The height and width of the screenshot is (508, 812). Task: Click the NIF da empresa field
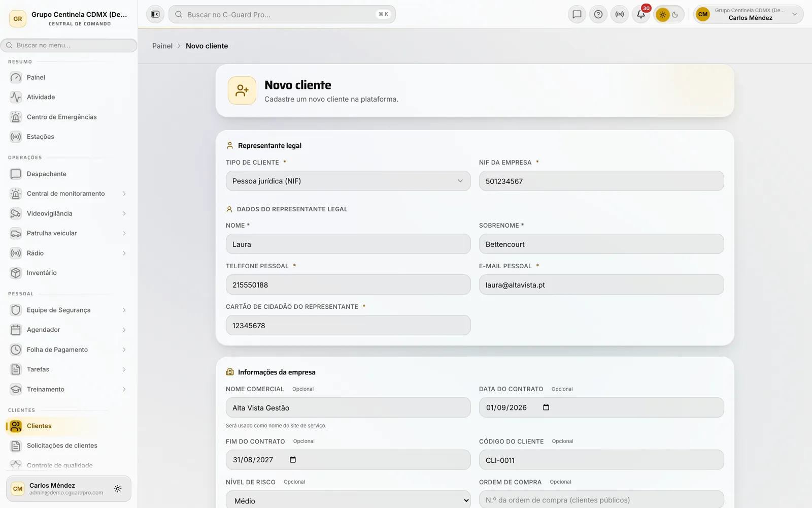[601, 181]
